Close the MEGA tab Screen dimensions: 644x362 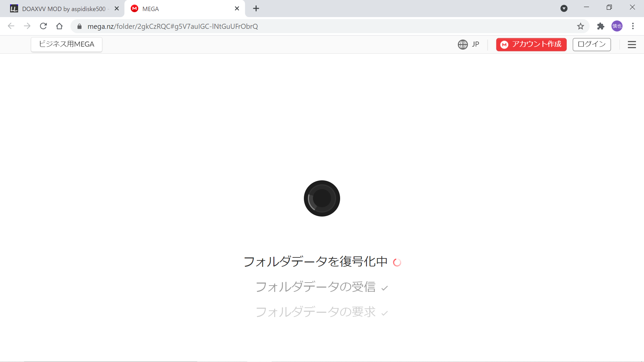point(237,9)
